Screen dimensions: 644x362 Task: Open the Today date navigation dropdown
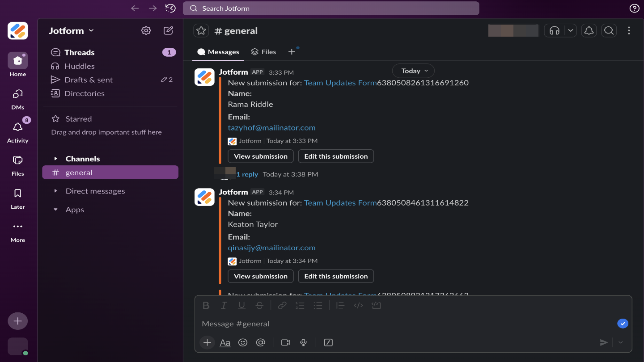tap(413, 71)
